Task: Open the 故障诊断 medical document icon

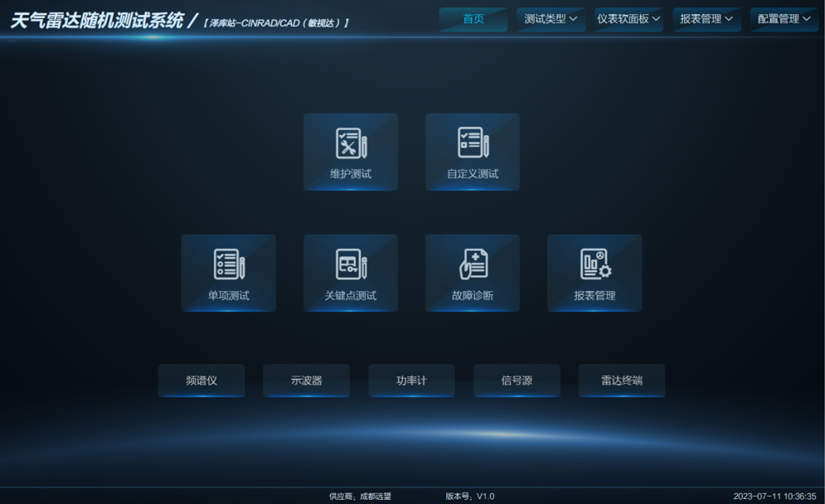Action: tap(473, 264)
